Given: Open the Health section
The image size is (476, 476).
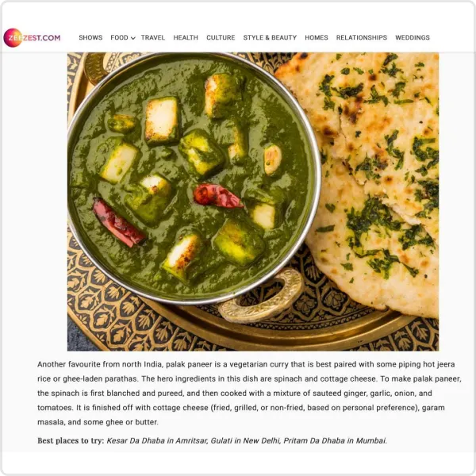Looking at the screenshot, I should point(186,37).
